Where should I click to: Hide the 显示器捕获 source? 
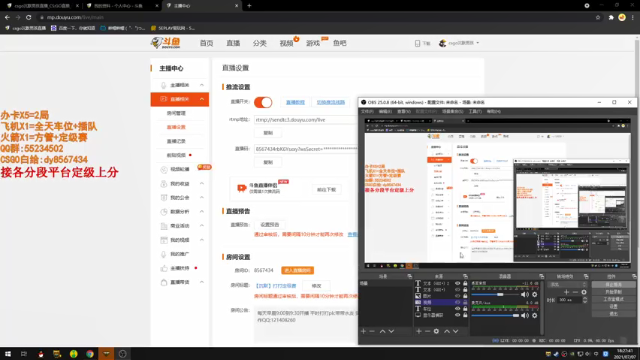458,315
